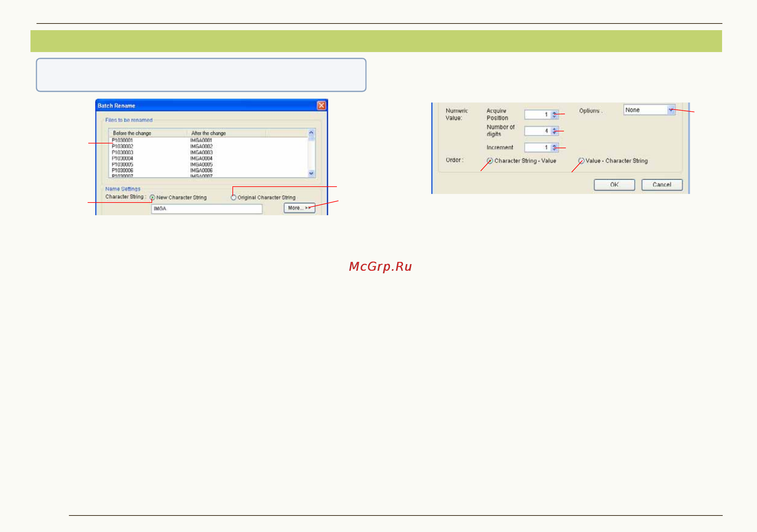Close the Batch Rename dialog
The width and height of the screenshot is (757, 532).
pyautogui.click(x=321, y=105)
